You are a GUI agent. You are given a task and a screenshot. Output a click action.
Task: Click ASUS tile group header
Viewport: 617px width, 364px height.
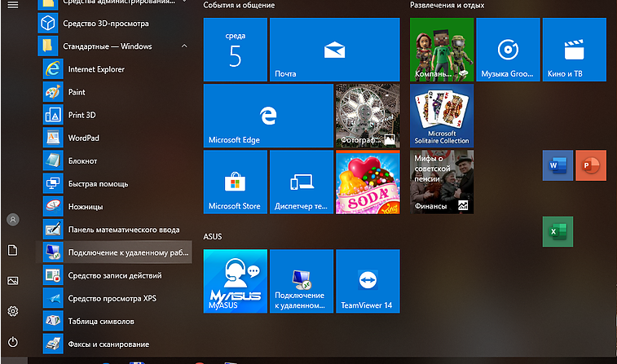coord(213,237)
